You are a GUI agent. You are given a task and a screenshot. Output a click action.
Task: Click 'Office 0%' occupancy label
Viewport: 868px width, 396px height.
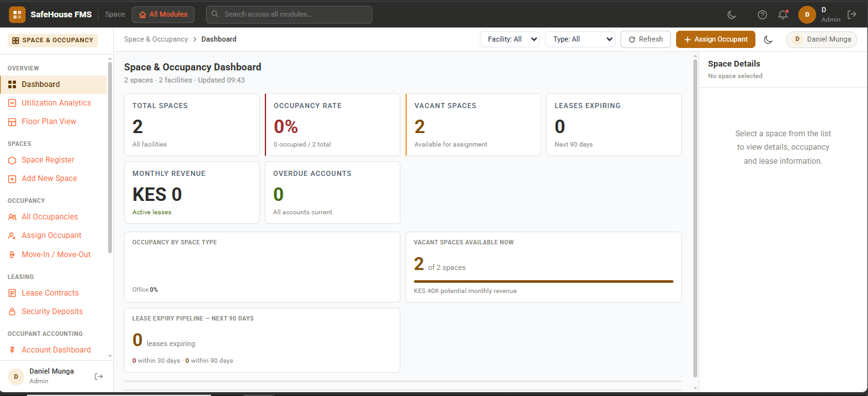coord(145,290)
